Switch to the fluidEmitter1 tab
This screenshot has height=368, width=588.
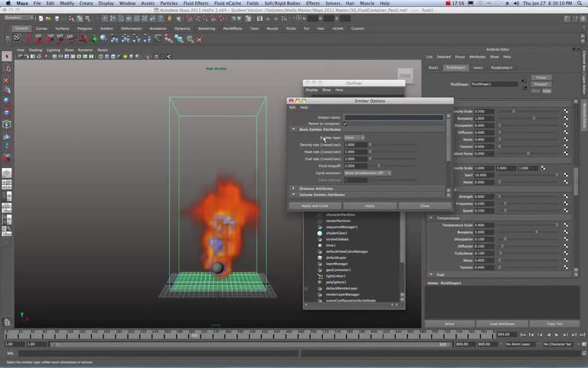pyautogui.click(x=501, y=67)
